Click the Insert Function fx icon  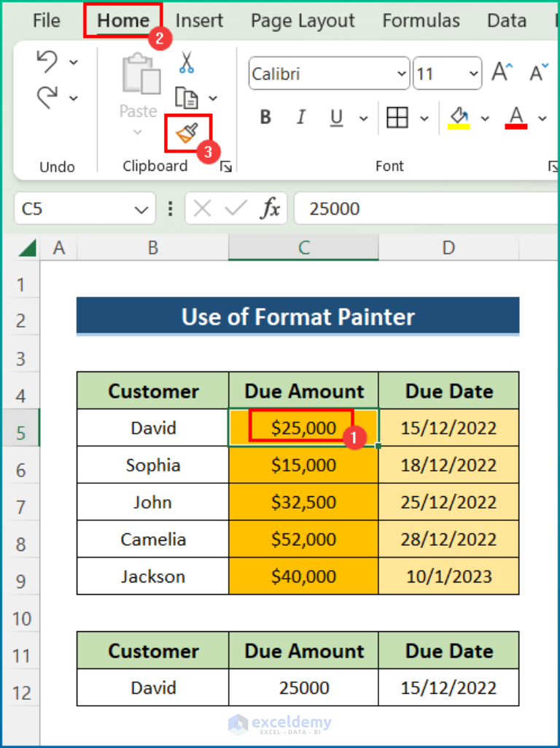pyautogui.click(x=270, y=209)
